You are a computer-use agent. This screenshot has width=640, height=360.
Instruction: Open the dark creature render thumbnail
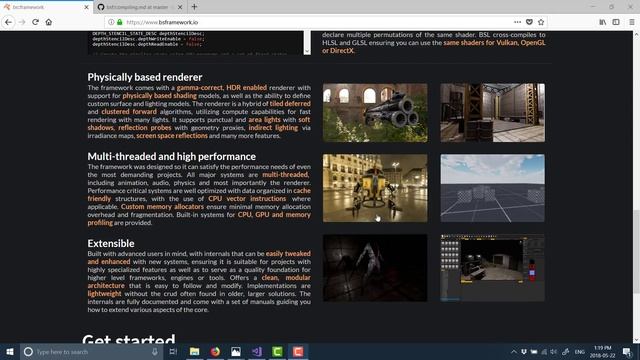[375, 268]
